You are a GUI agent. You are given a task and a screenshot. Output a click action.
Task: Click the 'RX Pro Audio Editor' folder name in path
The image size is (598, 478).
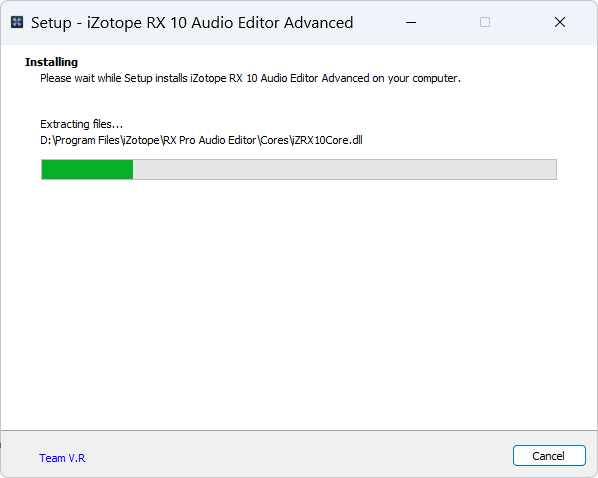(210, 140)
